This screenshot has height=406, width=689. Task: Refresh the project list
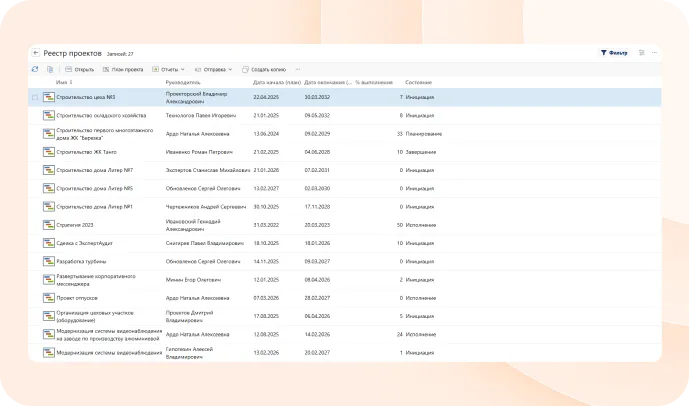35,69
